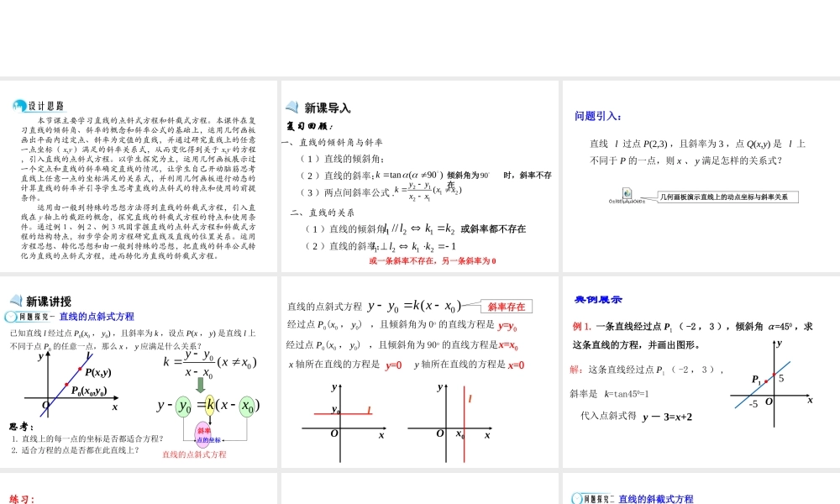Click the 问题探究二 badge icon
Image resolution: width=840 pixels, height=504 pixels.
point(577,499)
